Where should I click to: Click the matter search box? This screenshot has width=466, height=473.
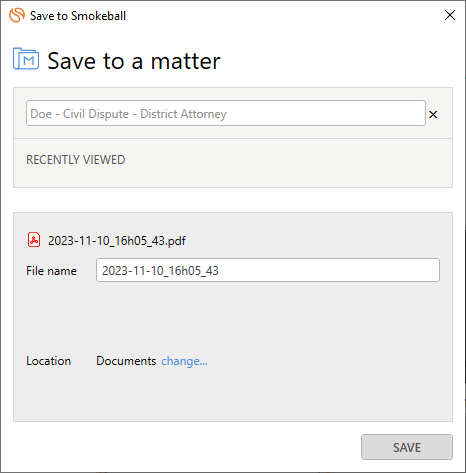[x=226, y=113]
